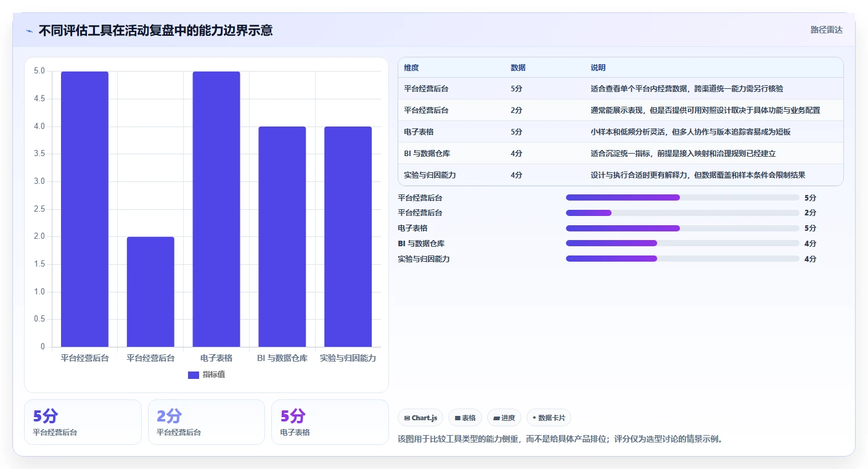Screen dimensions: 868x469
Task: Click the description 适合沉淀统一指标，前提是接入映射和治理规则已经建立
Action: [x=683, y=154]
